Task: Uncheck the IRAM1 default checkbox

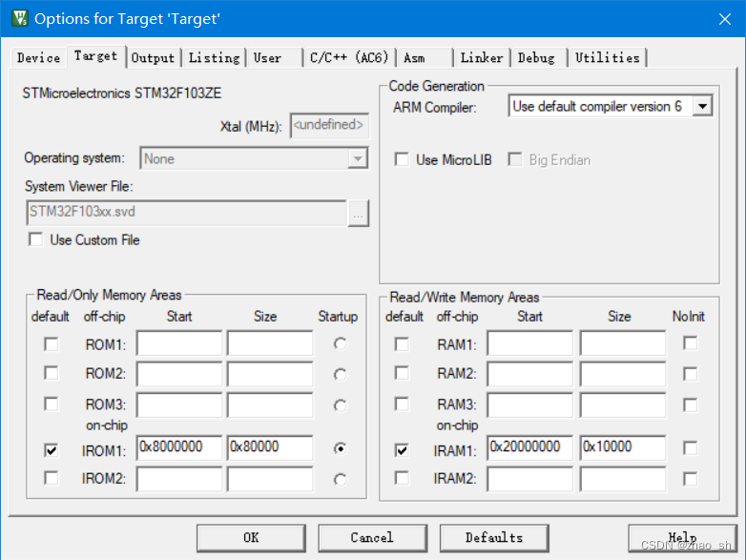Action: pyautogui.click(x=402, y=450)
